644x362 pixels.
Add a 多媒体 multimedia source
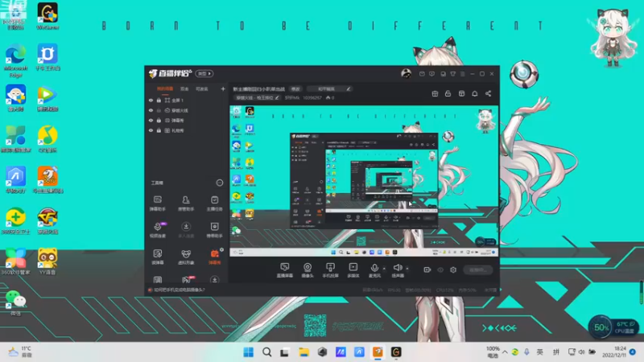click(353, 270)
